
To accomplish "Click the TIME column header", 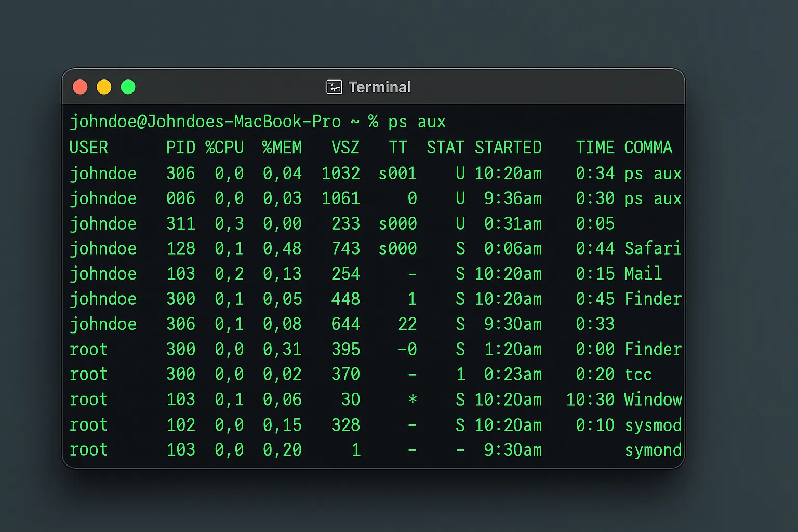I will click(595, 148).
